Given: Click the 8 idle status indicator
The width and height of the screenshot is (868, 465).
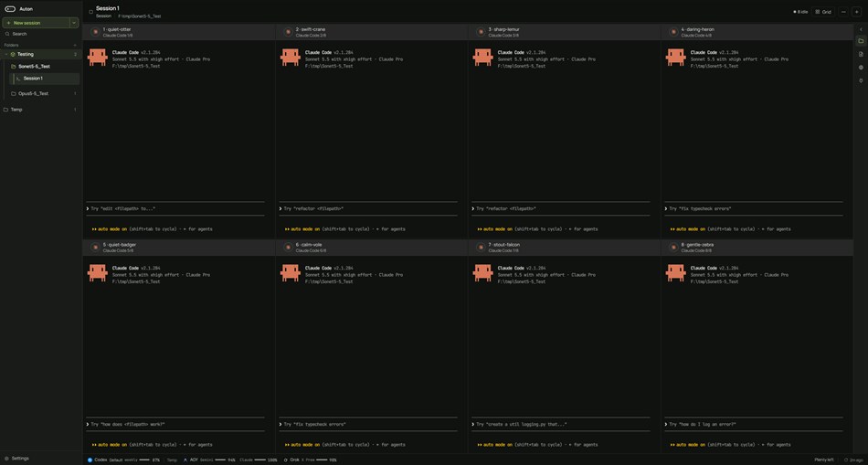Looking at the screenshot, I should pos(800,12).
